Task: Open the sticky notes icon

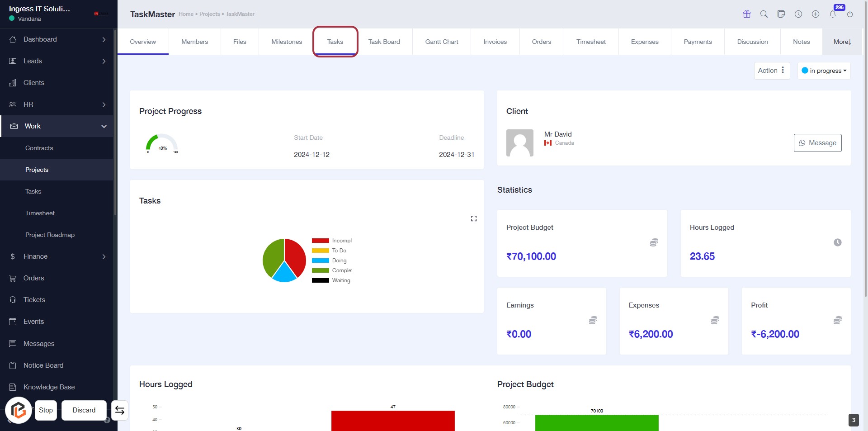Action: coord(781,14)
